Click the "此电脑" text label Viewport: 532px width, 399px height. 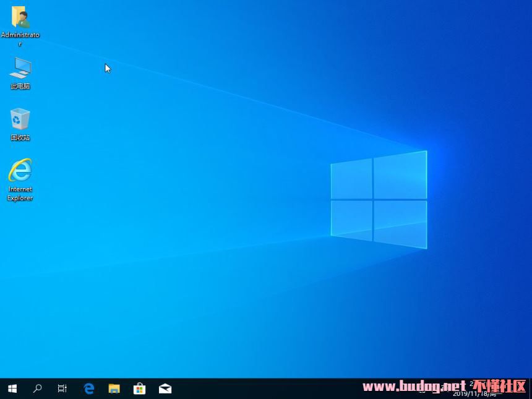coord(20,87)
